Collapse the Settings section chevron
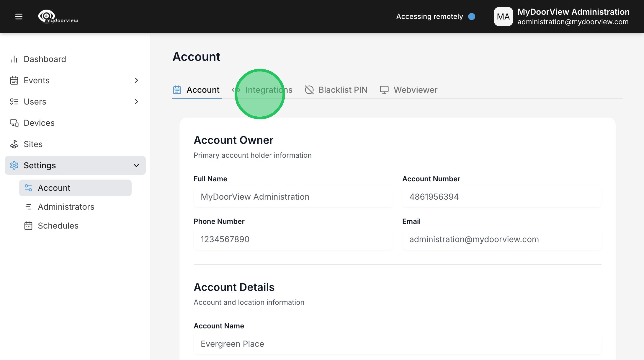The height and width of the screenshot is (360, 644). 136,165
